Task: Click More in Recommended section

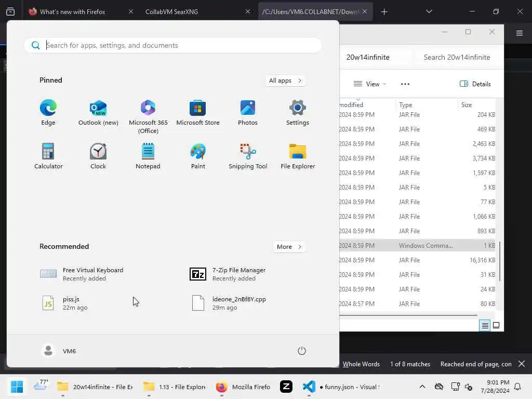Action: [x=289, y=247]
